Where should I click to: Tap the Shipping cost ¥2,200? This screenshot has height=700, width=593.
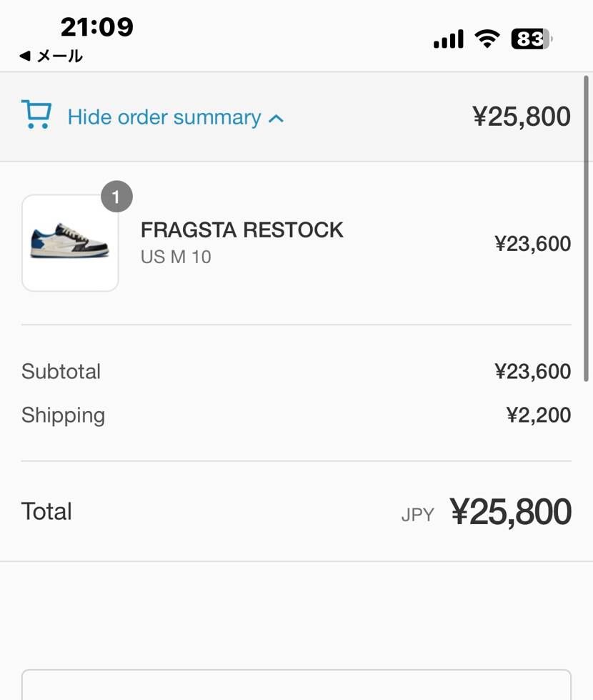[x=538, y=415]
